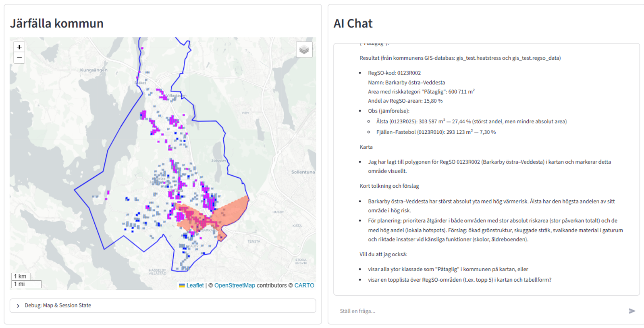Open the Leaflet attribution link
This screenshot has height=328, width=644.
195,285
